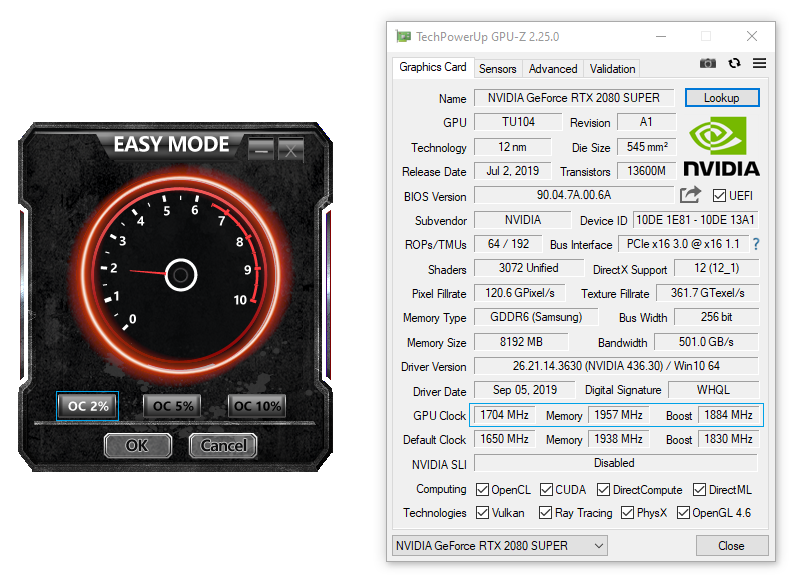This screenshot has width=789, height=581.
Task: Click the ROPs/TMUs 64 / 192 value
Action: 509,244
